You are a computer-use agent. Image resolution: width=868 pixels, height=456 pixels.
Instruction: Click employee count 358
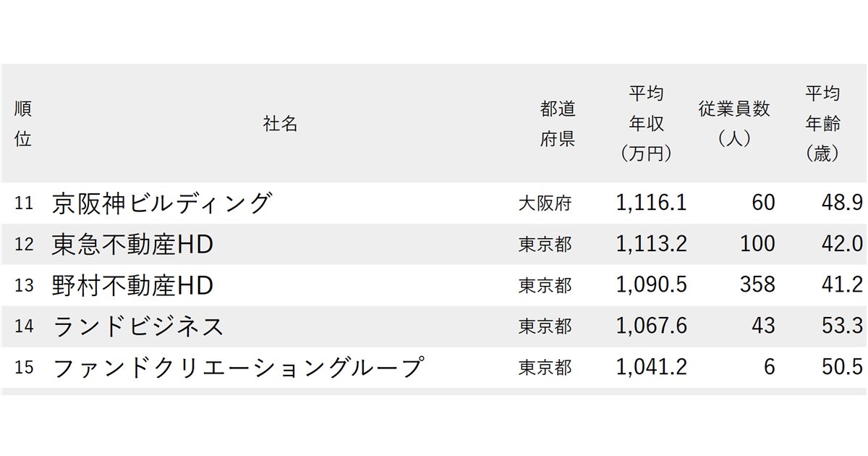point(757,285)
